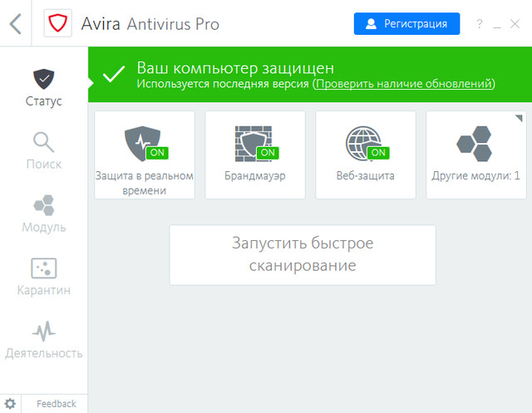Image resolution: width=532 pixels, height=413 pixels.
Task: Click Ваш компьютер защищен heading
Action: (x=235, y=68)
